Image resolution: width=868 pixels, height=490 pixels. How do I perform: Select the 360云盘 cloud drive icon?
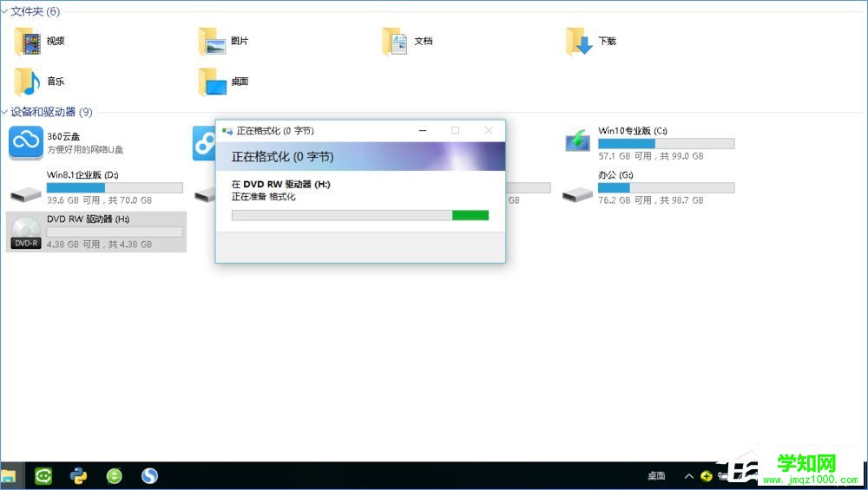(25, 143)
